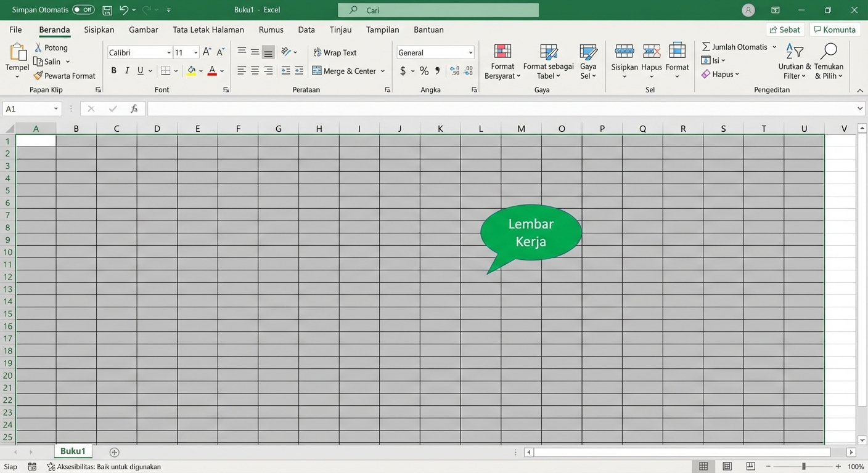The height and width of the screenshot is (473, 868).
Task: Click the underline formatting toggle
Action: (139, 70)
